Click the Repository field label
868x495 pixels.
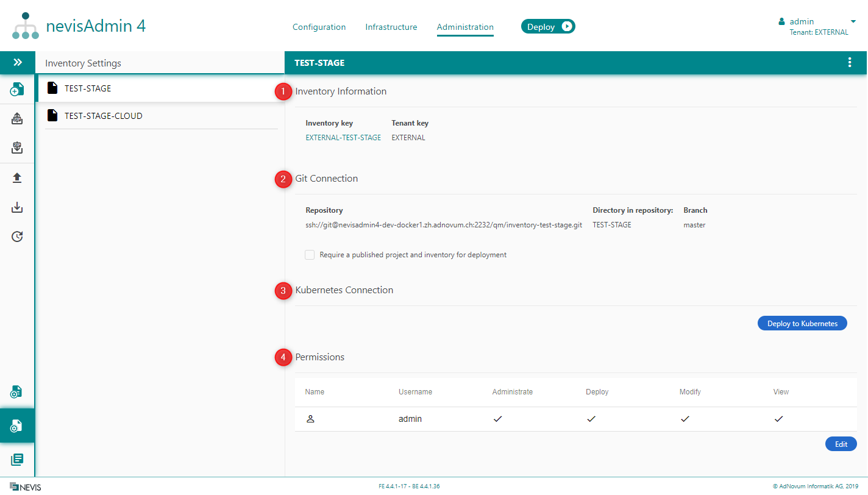click(x=324, y=210)
